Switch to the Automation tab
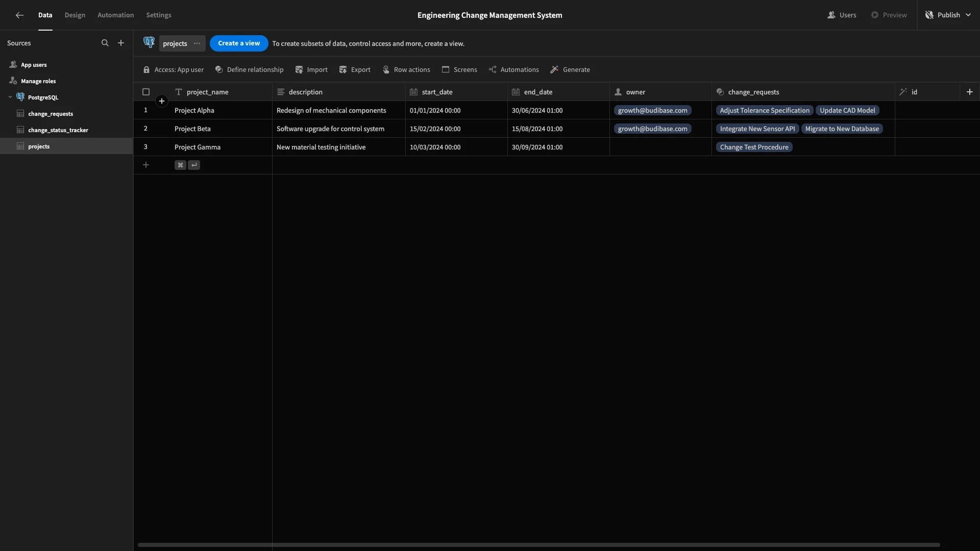This screenshot has width=980, height=551. click(116, 15)
